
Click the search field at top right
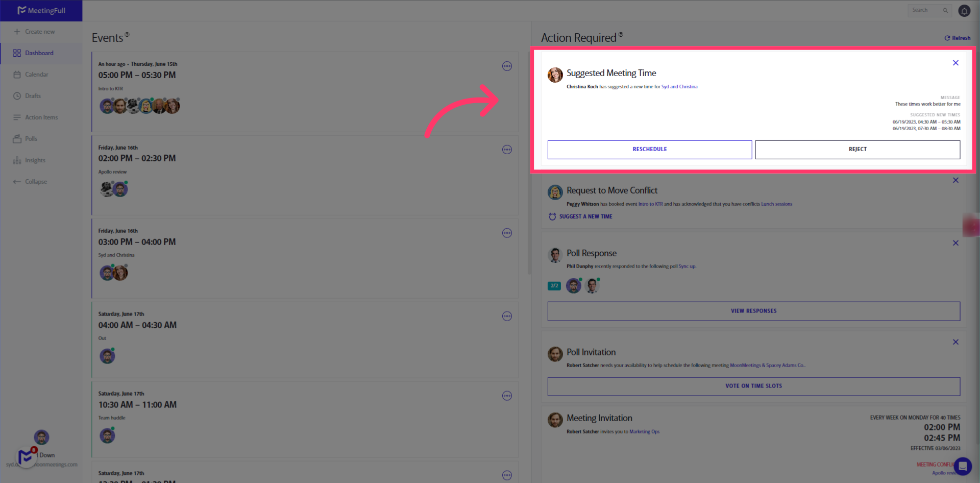(928, 10)
